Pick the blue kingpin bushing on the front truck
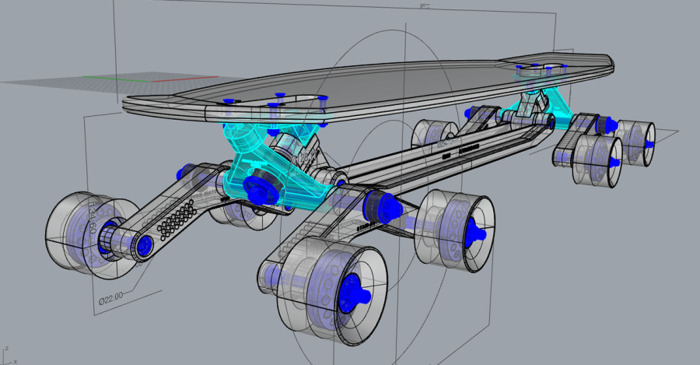The height and width of the screenshot is (365, 700). click(x=260, y=191)
